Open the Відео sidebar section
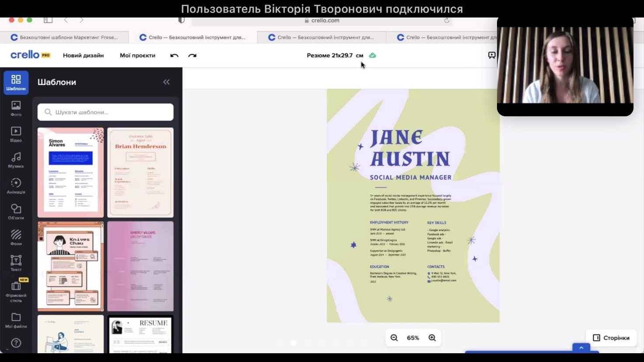The width and height of the screenshot is (644, 362). click(16, 134)
